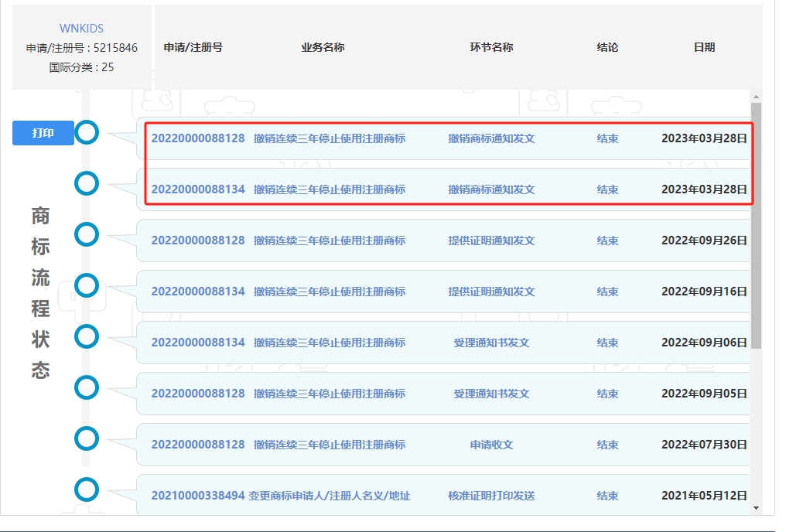Viewport: 786px width, 532px height.
Task: Click the scrollbar up arrow
Action: 756,96
